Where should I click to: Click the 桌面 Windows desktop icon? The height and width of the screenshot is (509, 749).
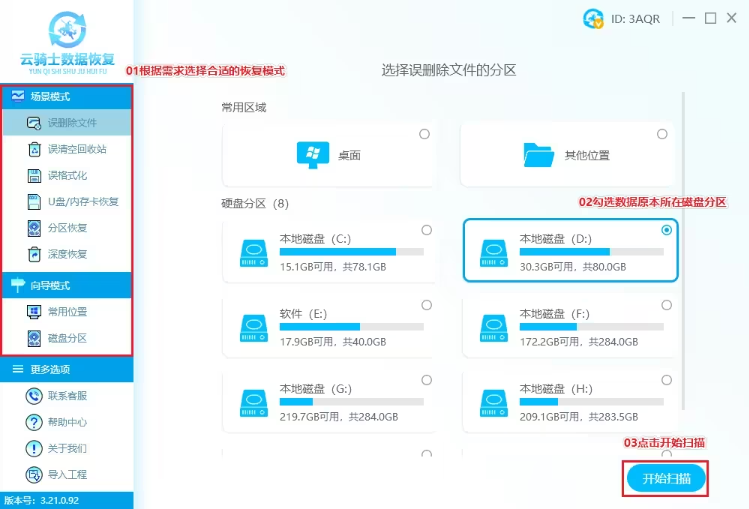click(x=313, y=155)
